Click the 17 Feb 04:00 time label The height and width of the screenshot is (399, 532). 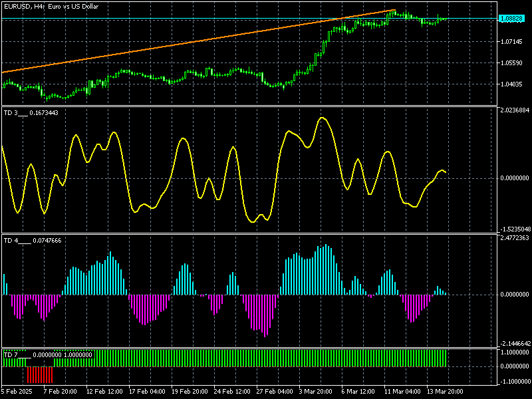[147, 391]
